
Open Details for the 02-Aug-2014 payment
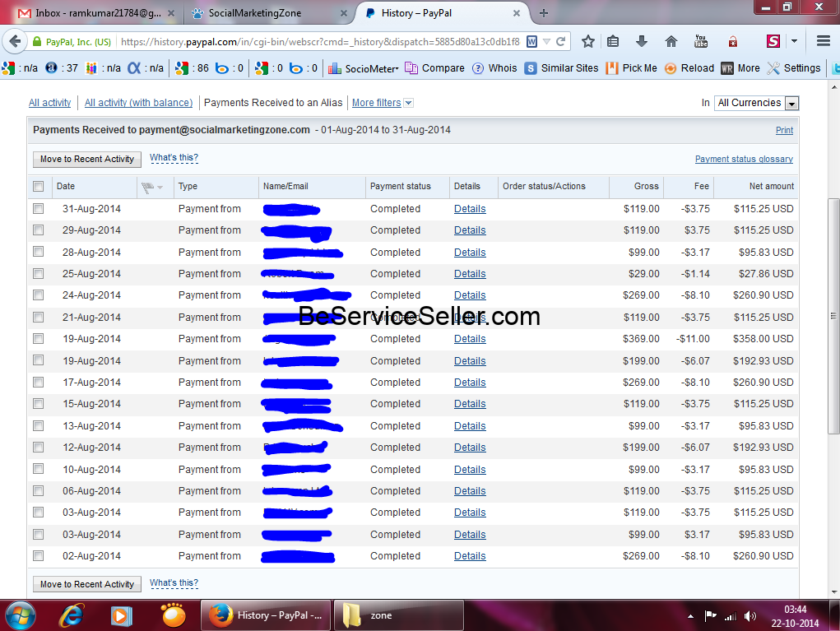470,556
